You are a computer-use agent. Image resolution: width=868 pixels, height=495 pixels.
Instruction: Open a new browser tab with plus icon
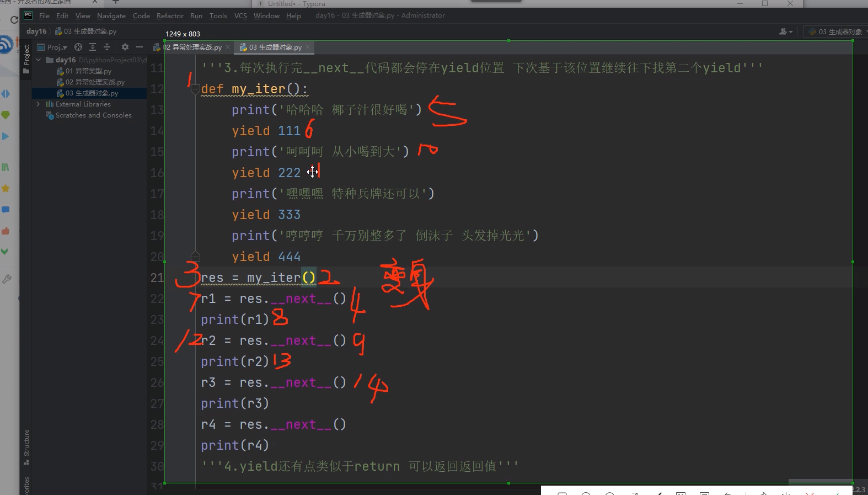tap(116, 2)
